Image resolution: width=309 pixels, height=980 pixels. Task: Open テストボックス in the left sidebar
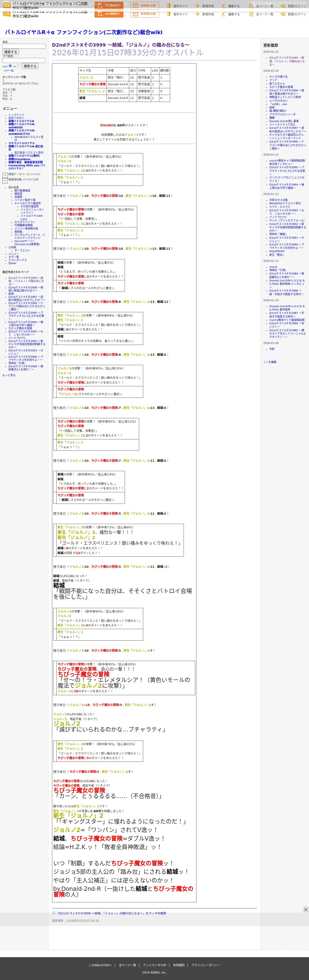click(18, 260)
